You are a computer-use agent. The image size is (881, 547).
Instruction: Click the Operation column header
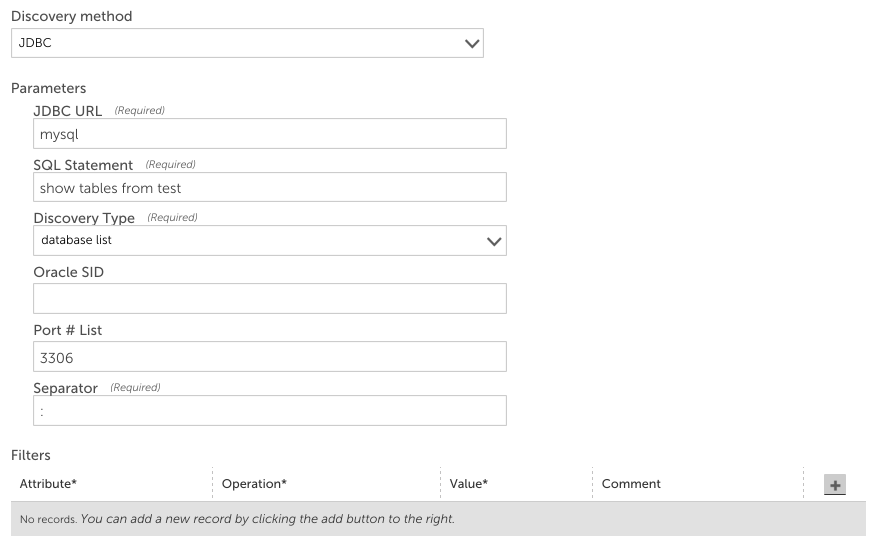254,484
